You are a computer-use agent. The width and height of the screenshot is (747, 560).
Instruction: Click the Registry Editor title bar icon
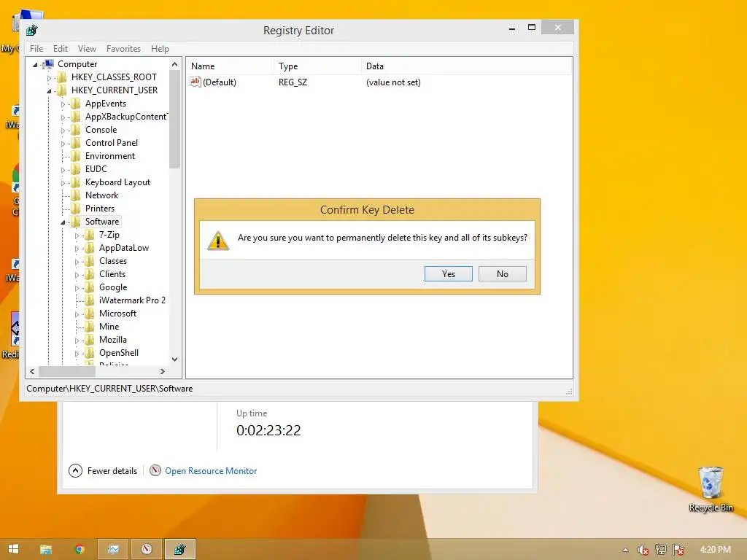[32, 31]
